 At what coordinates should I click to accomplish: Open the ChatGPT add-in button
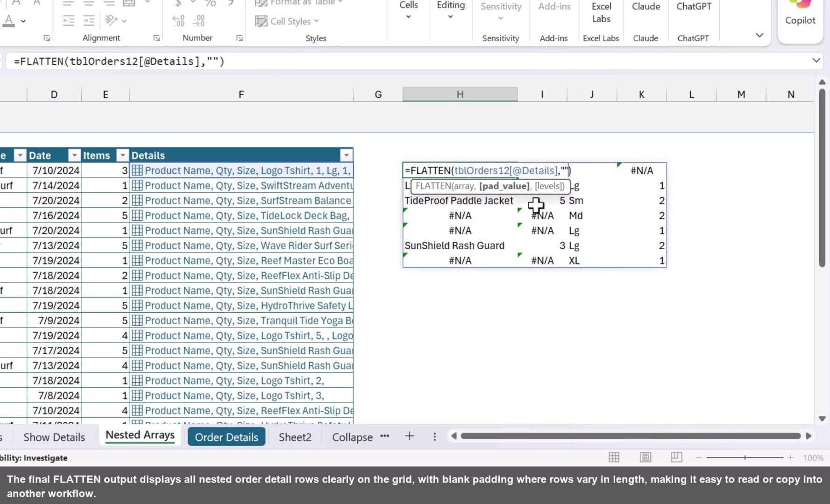694,7
